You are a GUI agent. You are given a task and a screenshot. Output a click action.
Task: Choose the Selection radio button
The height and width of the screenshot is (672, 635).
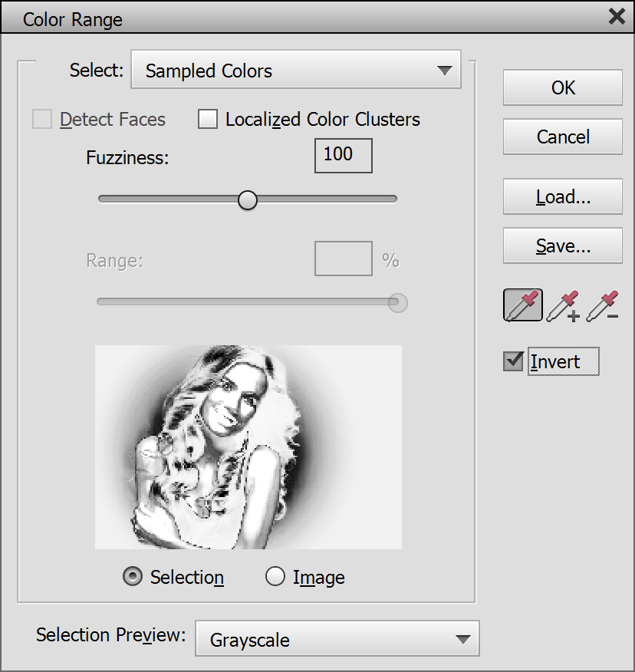click(x=133, y=578)
